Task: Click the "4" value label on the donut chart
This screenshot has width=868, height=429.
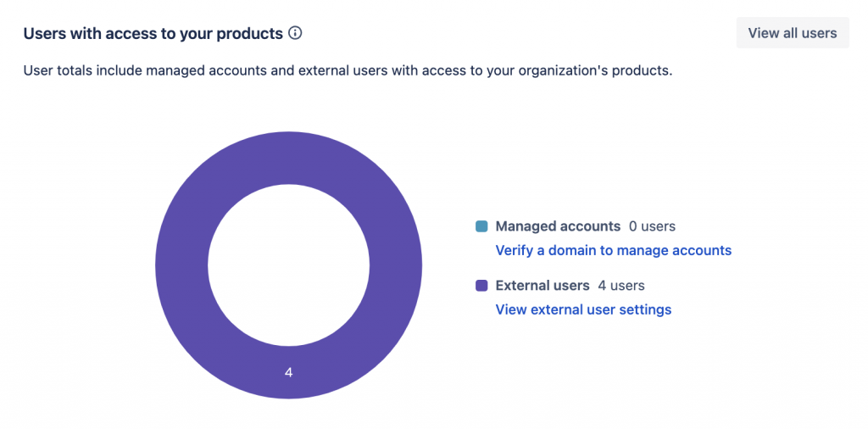Action: click(x=288, y=372)
